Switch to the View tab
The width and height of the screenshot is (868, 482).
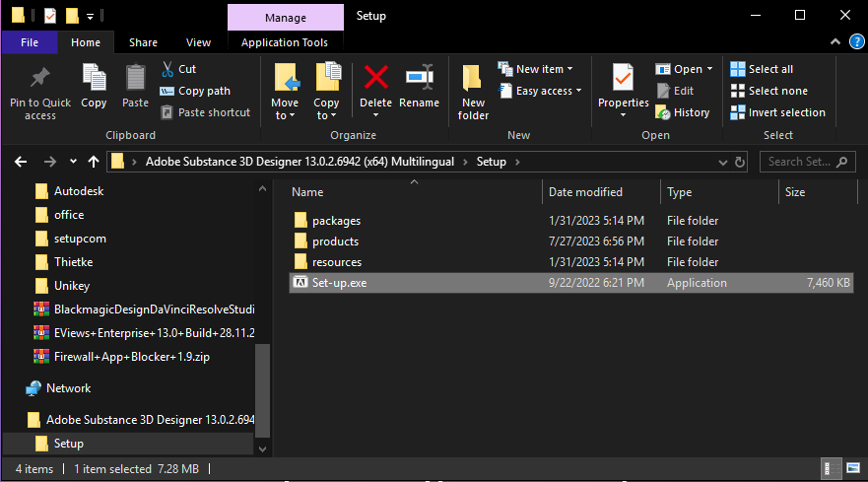click(x=198, y=42)
